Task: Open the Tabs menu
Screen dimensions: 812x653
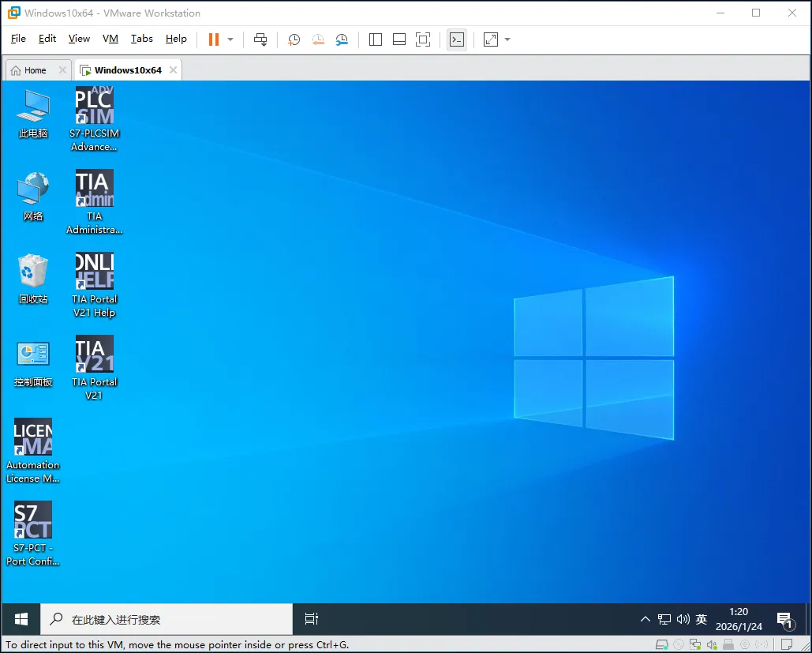Action: point(141,39)
